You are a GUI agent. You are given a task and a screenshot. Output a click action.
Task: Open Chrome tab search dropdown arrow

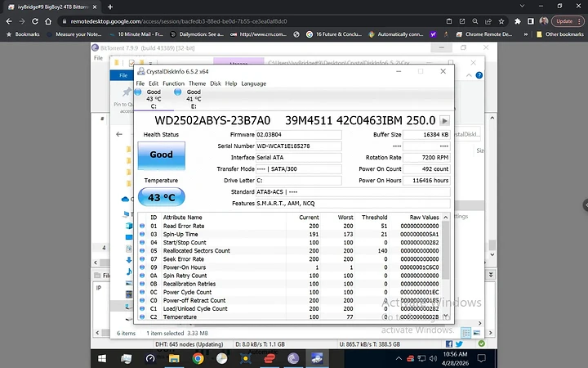(x=522, y=6)
